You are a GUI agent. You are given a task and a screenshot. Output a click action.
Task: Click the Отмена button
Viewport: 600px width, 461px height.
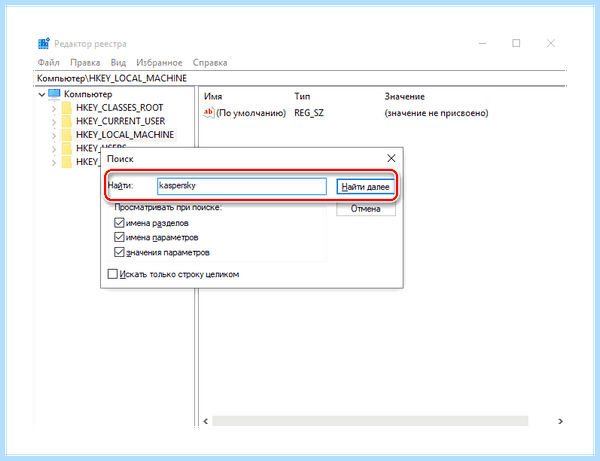pos(365,209)
